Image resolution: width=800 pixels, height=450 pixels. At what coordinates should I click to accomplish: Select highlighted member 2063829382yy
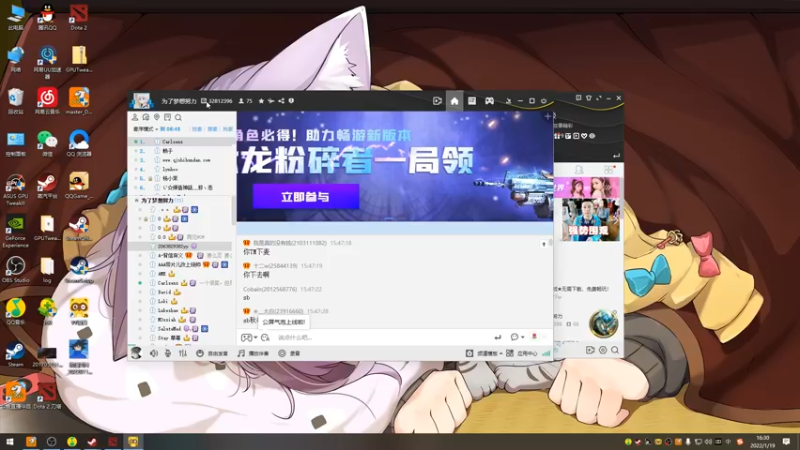pos(181,246)
